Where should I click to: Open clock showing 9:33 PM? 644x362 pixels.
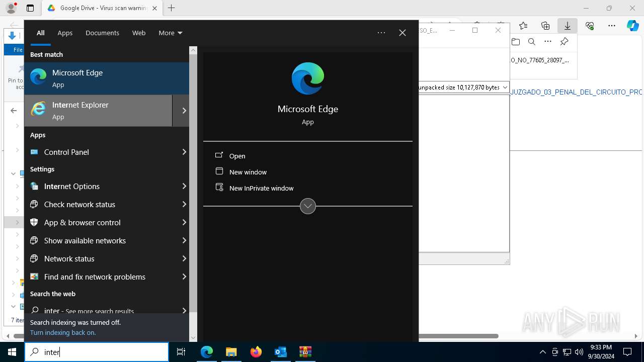pos(601,352)
